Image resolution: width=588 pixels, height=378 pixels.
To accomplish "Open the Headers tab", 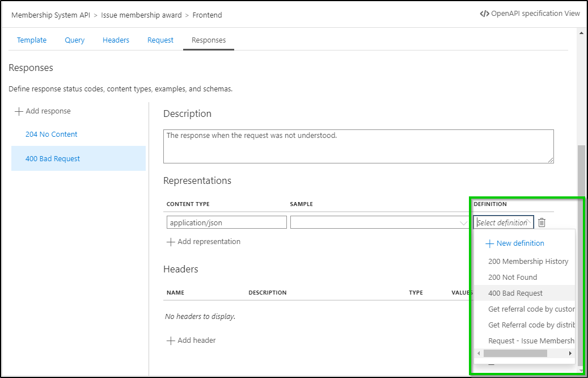I will tap(116, 40).
